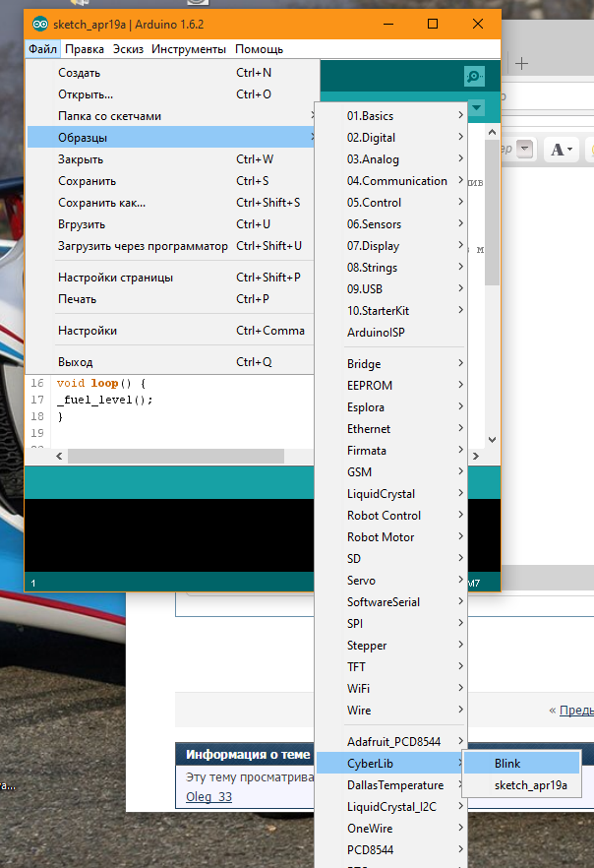
Task: Open the Инструменты menu
Action: pos(190,48)
